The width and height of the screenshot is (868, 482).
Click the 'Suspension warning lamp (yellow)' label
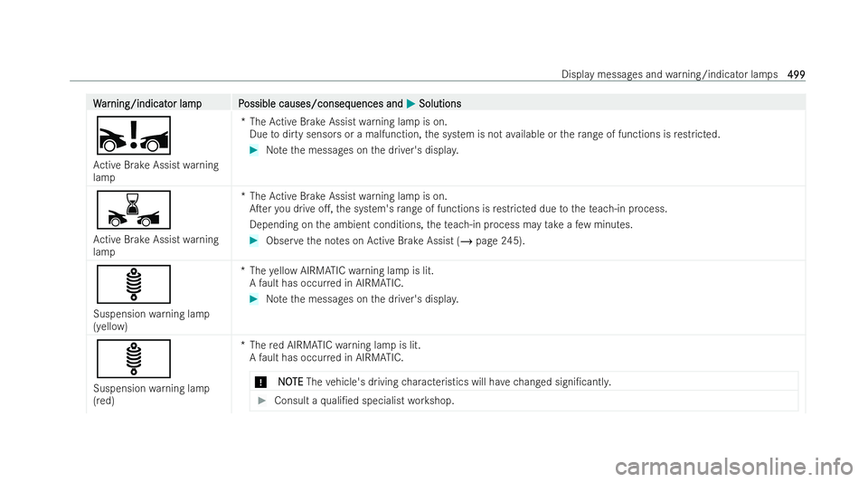point(151,320)
